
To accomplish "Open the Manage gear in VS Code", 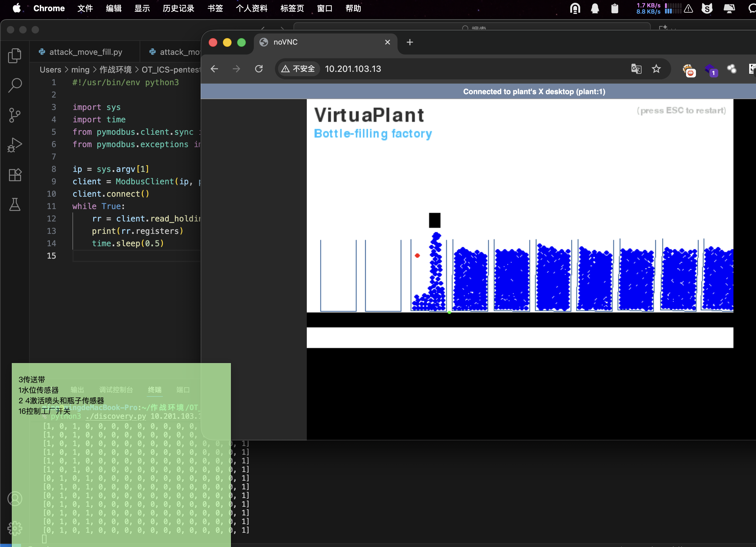I will coord(15,528).
